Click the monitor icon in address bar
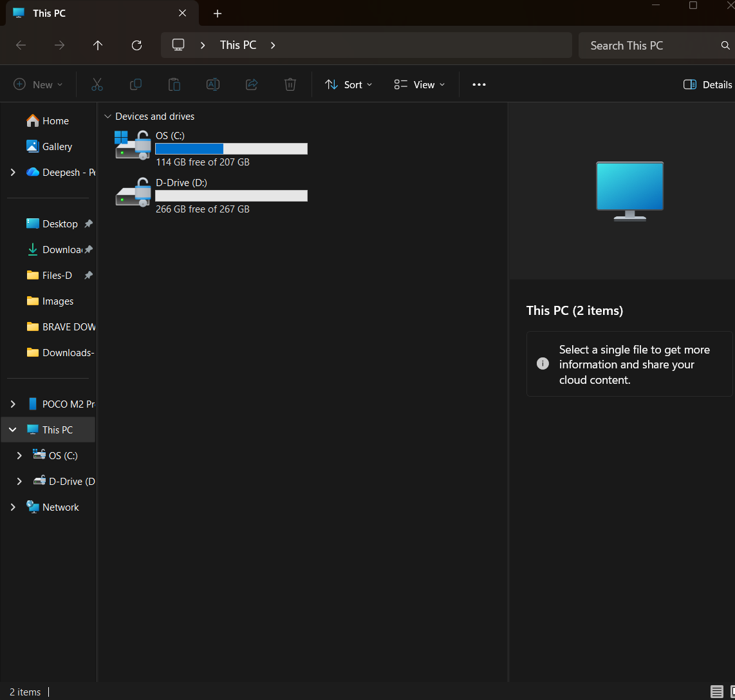735x700 pixels. tap(178, 45)
